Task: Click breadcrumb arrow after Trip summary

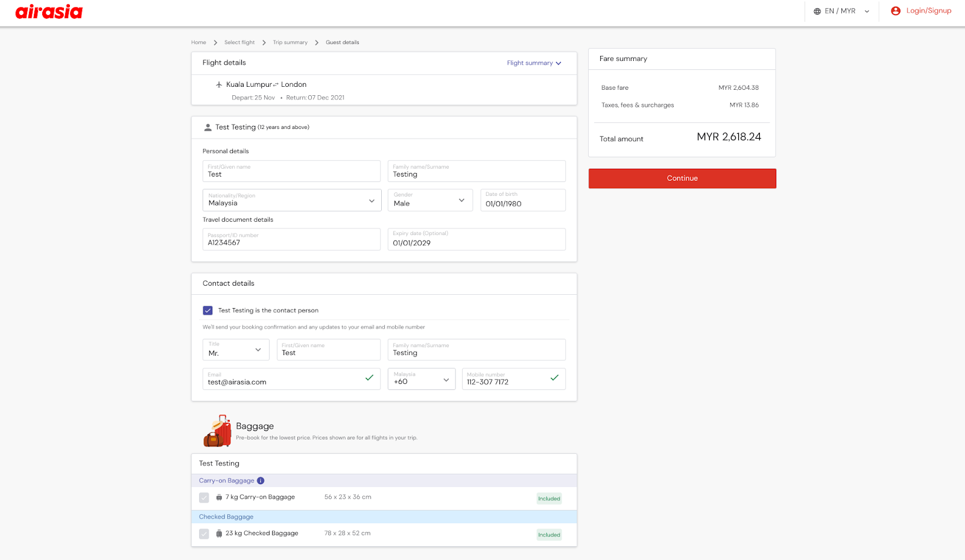Action: click(317, 43)
